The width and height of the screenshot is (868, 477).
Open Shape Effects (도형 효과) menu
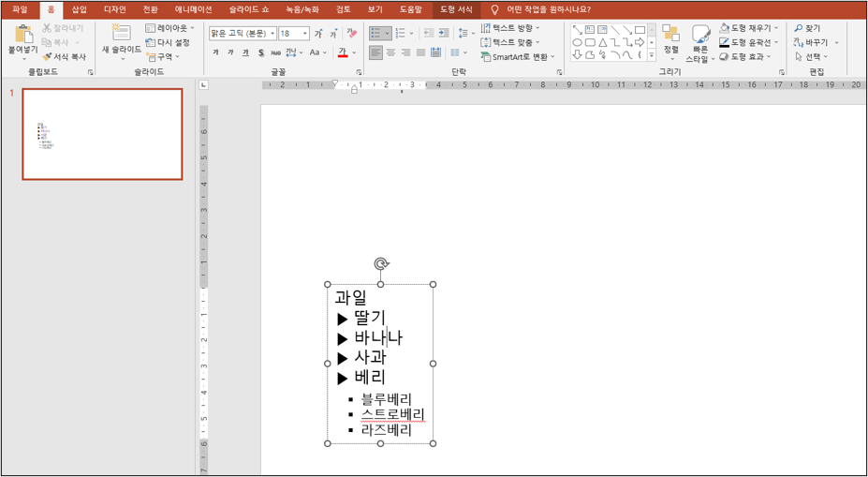(x=745, y=56)
